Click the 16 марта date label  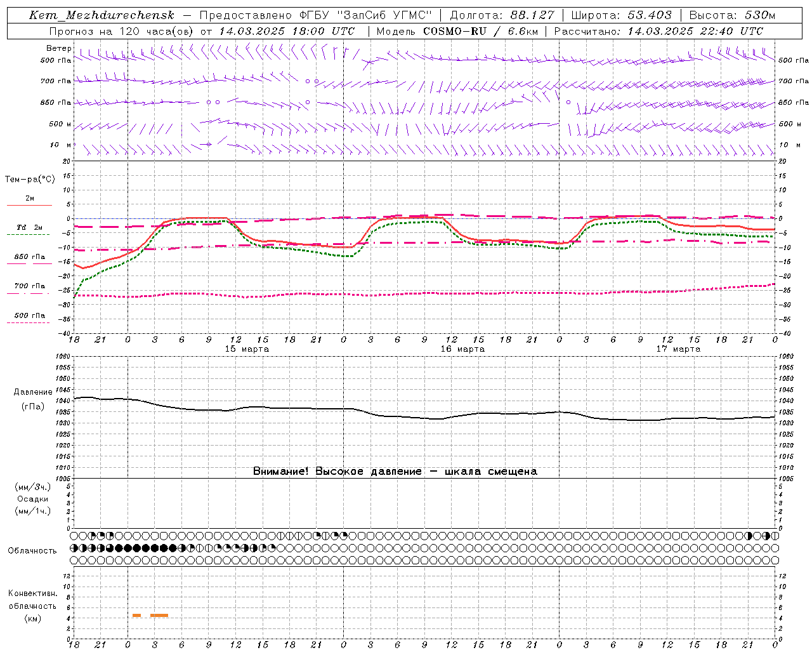click(x=462, y=349)
